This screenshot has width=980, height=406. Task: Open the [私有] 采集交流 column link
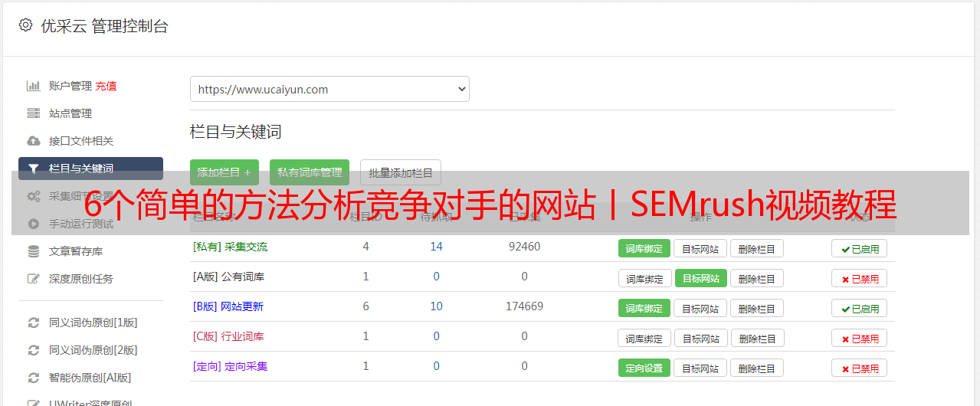(230, 247)
